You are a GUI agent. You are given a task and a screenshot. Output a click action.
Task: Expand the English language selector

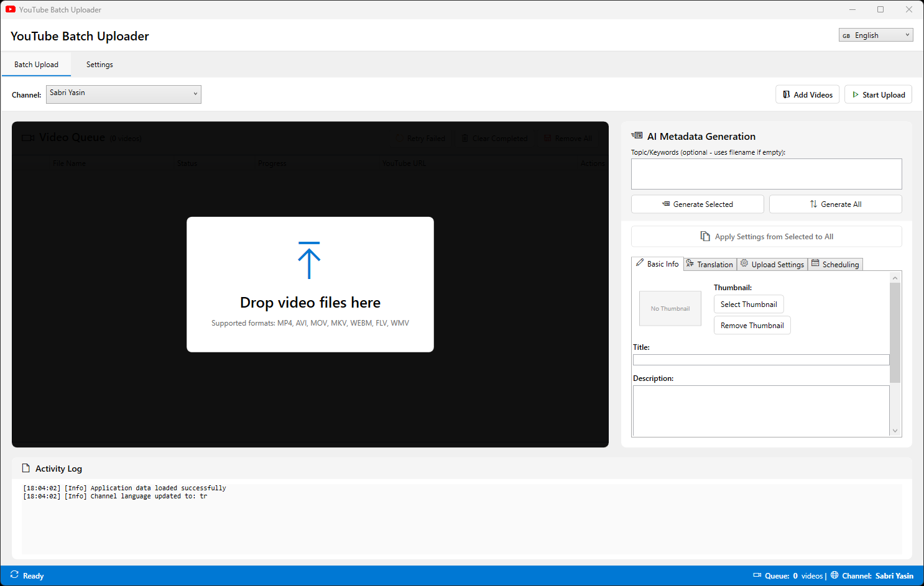(x=875, y=35)
